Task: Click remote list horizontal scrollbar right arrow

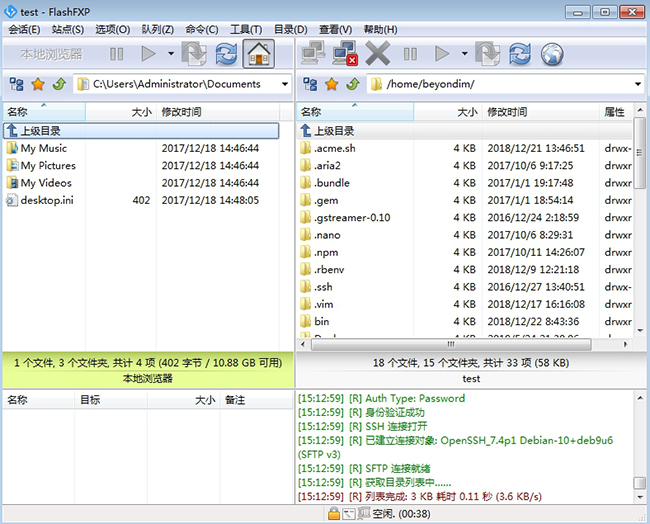Action: (x=626, y=344)
